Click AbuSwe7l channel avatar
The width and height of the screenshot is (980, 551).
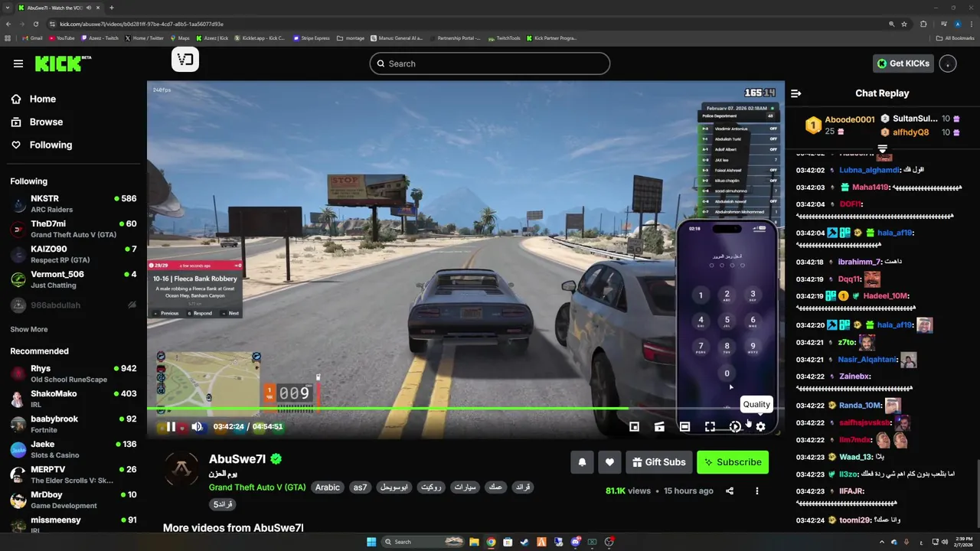point(182,468)
